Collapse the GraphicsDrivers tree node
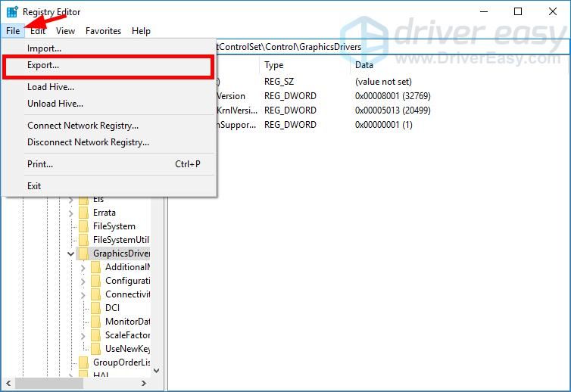The image size is (571, 392). [71, 254]
